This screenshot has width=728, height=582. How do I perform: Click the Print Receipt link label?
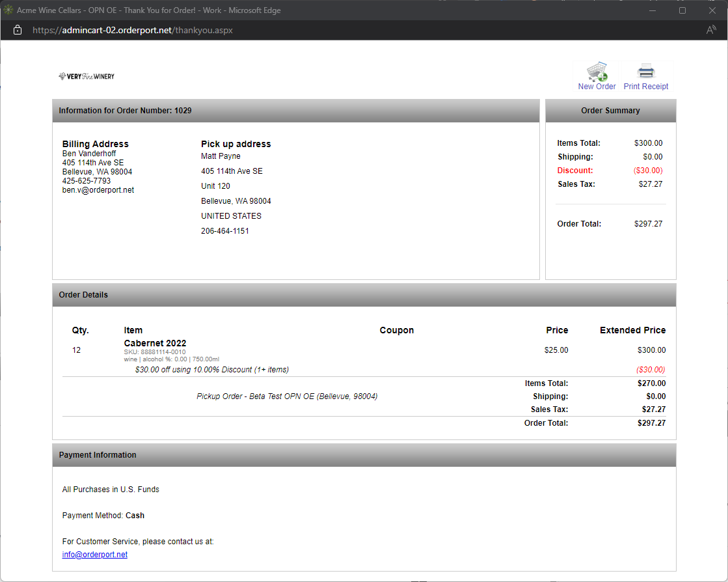[x=646, y=85]
